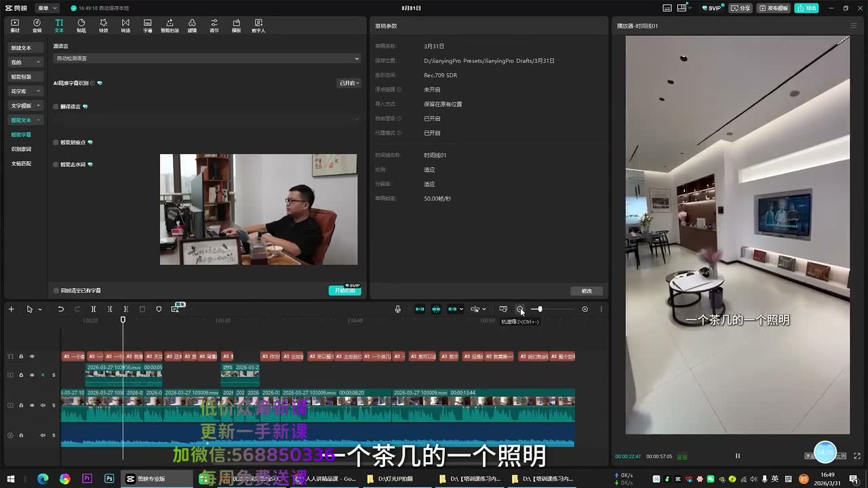
Task: Open 智能包装 in the left sidebar
Action: coord(25,77)
